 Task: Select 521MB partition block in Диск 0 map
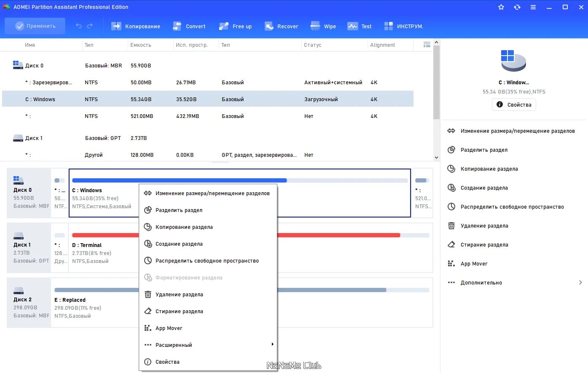tap(422, 193)
